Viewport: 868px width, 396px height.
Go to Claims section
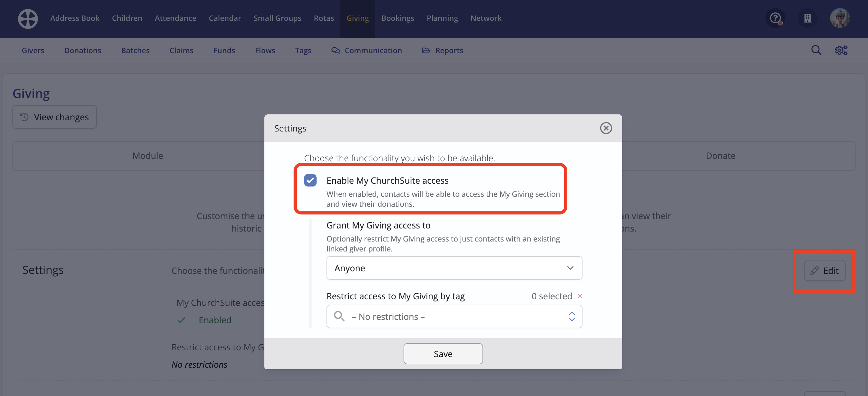tap(181, 50)
